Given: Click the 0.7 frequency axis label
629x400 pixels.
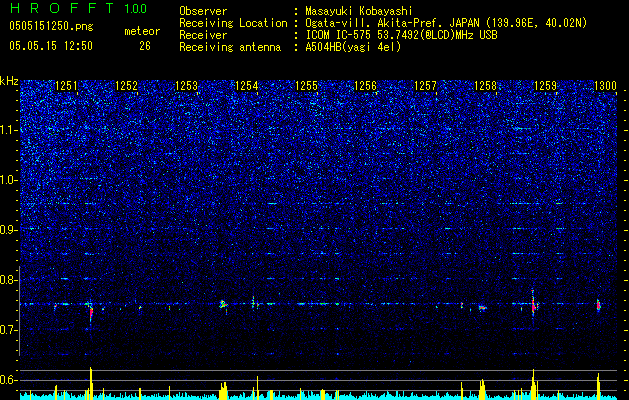Looking at the screenshot, I should [9, 330].
